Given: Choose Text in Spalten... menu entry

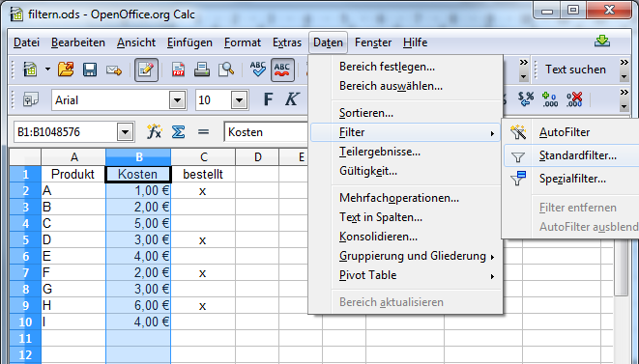Looking at the screenshot, I should [405, 217].
